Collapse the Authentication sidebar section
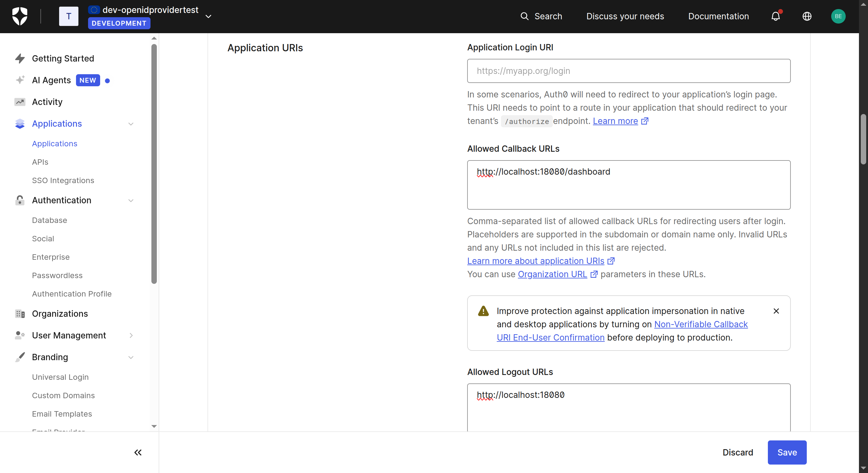 pos(131,200)
